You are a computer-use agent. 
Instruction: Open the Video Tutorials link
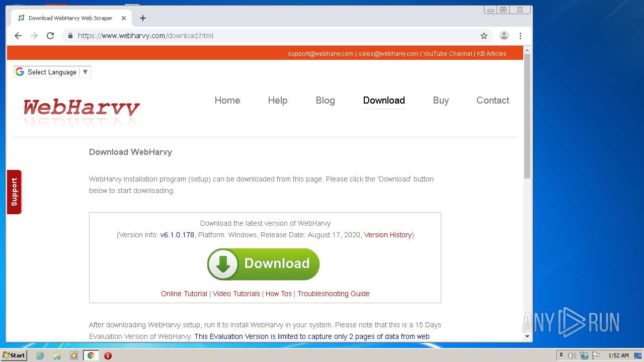point(236,294)
